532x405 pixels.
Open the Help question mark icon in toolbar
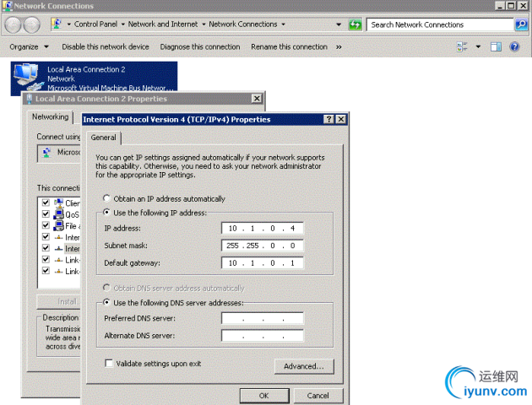[x=514, y=46]
